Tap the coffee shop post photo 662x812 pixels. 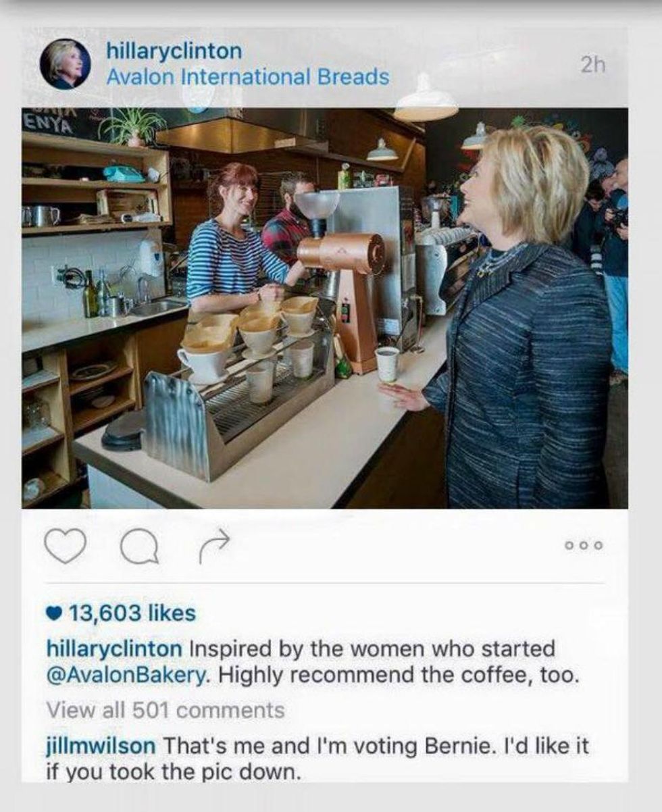point(324,308)
